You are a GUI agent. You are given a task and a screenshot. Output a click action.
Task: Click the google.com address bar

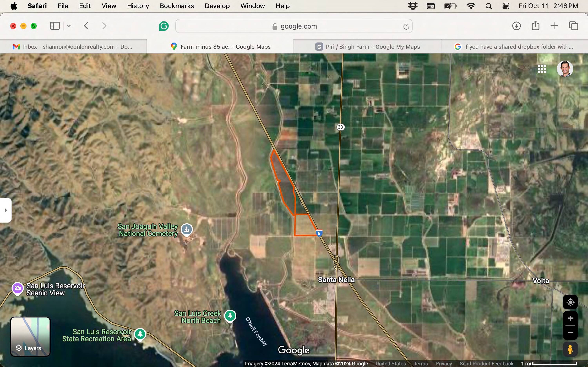[294, 26]
